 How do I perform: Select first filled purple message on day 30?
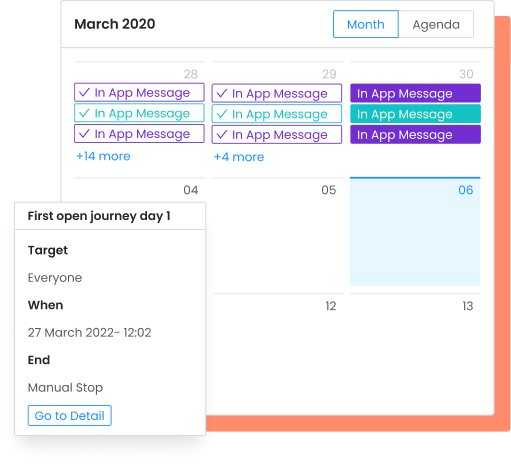coord(415,93)
